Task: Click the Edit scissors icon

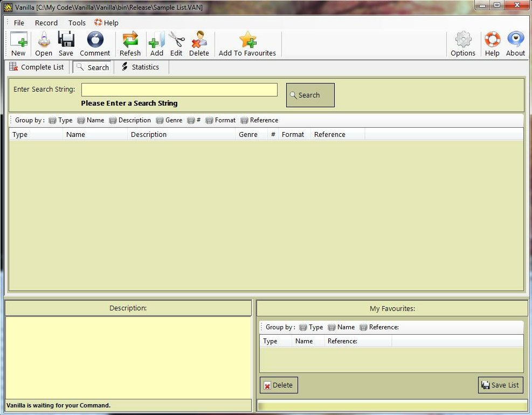Action: [x=176, y=40]
